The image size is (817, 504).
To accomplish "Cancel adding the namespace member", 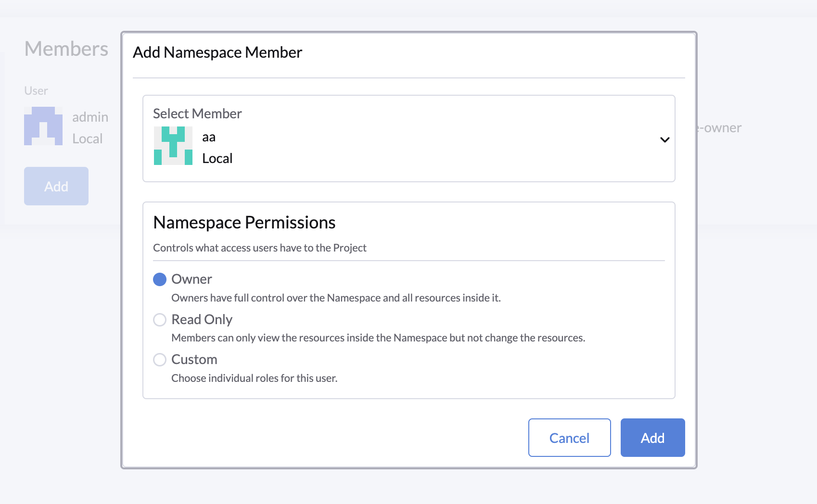I will click(x=569, y=438).
